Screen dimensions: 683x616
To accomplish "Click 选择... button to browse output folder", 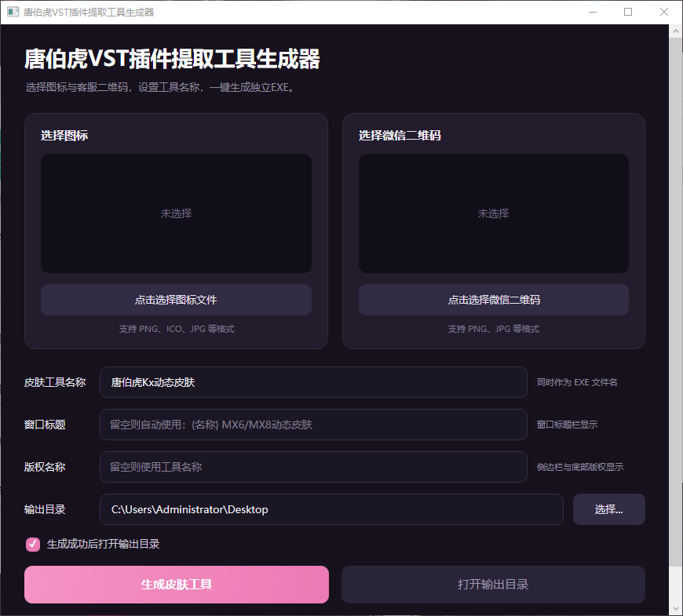I will pos(609,509).
